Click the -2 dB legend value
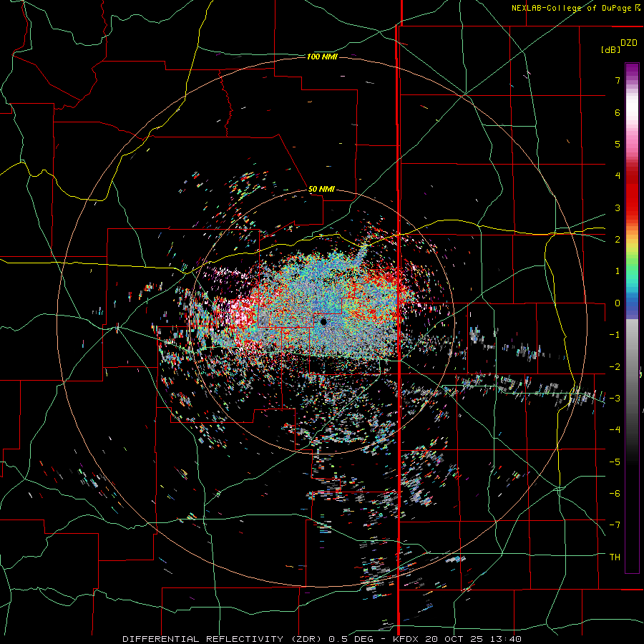This screenshot has height=644, width=644. coord(615,367)
